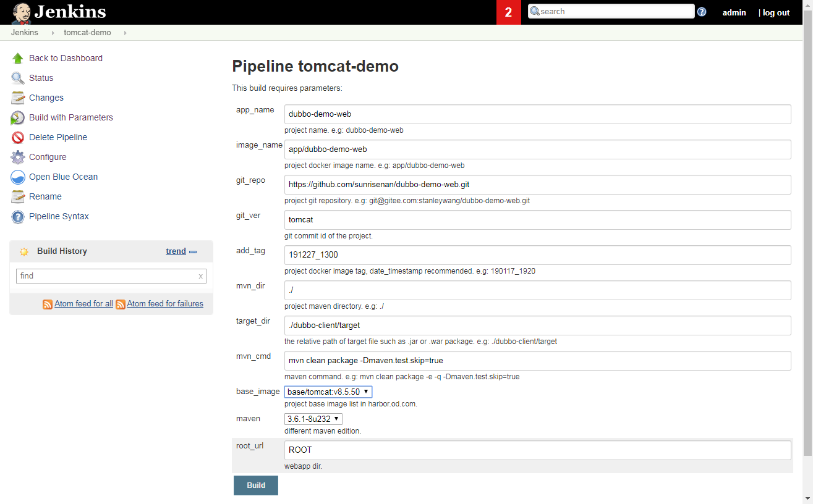The image size is (813, 504).
Task: Open Configure via the gear icon
Action: (17, 157)
